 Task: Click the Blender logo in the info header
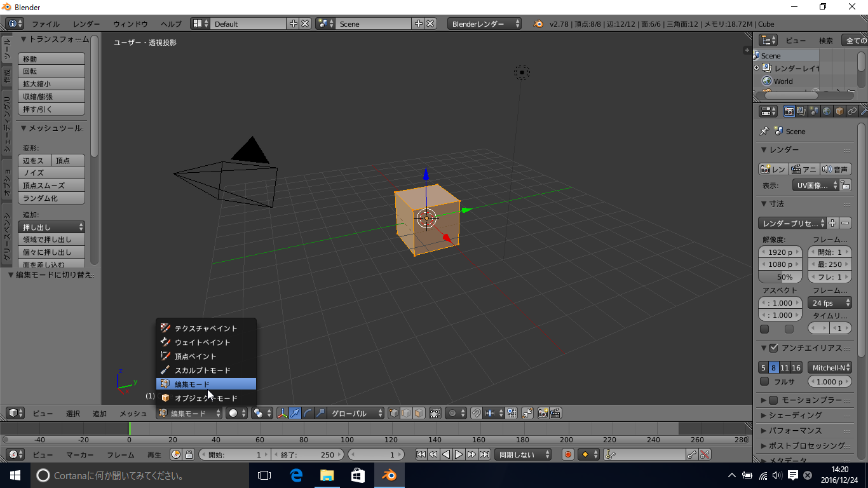coord(538,24)
